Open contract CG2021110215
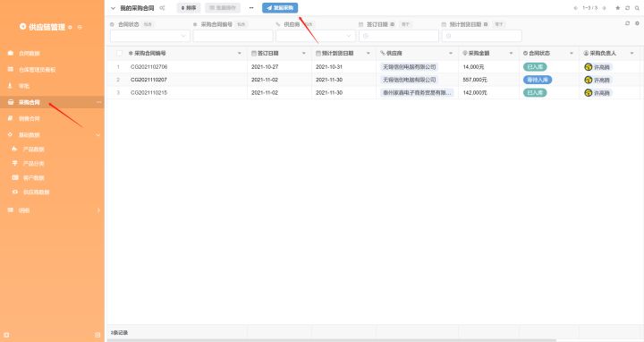Image resolution: width=644 pixels, height=342 pixels. pyautogui.click(x=148, y=92)
